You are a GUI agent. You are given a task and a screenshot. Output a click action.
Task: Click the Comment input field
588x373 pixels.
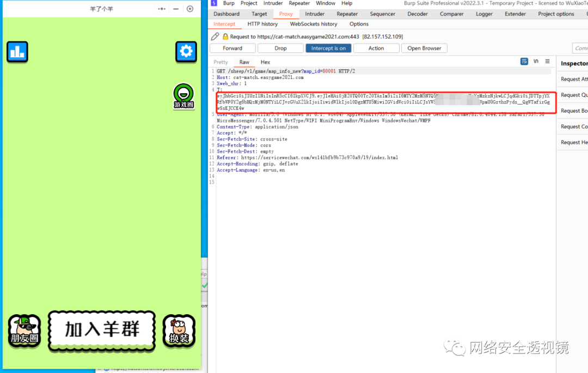pos(580,48)
